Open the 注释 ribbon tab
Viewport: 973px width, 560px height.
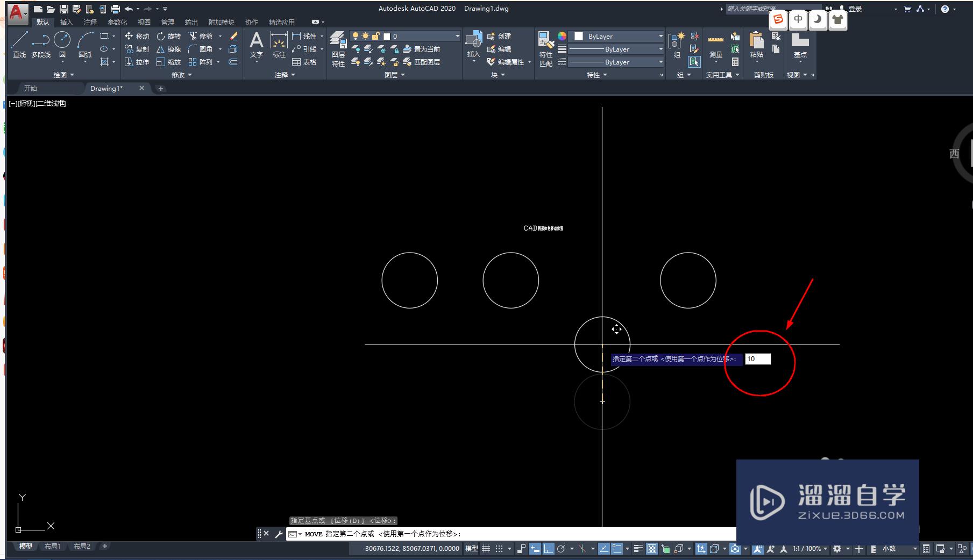coord(90,22)
